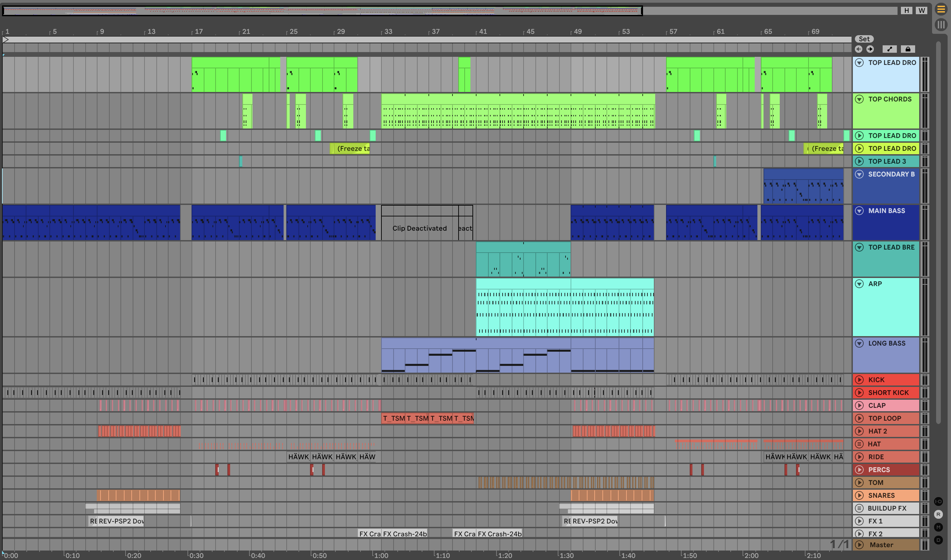Unfold the TOM track

pyautogui.click(x=859, y=482)
